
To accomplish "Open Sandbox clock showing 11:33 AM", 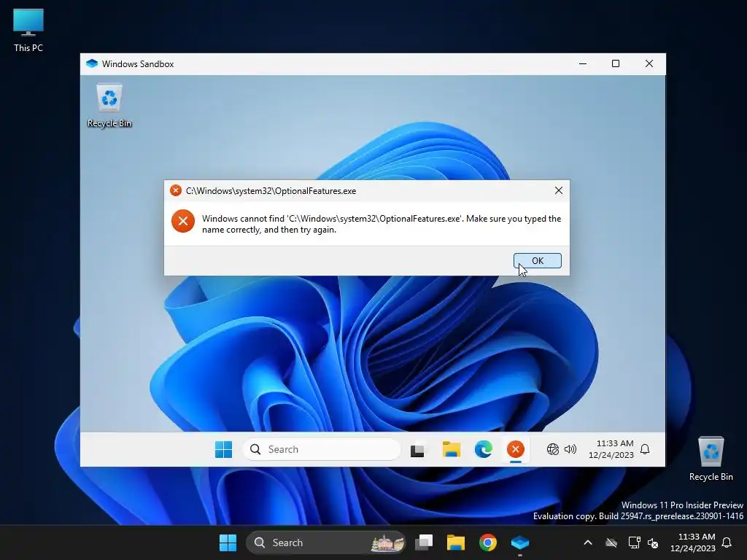I will (611, 449).
